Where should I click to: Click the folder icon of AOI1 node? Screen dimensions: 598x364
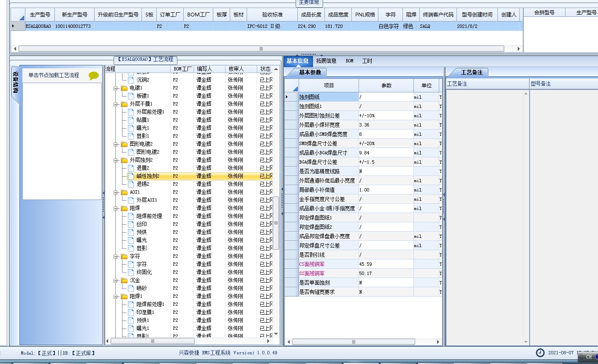[x=124, y=192]
